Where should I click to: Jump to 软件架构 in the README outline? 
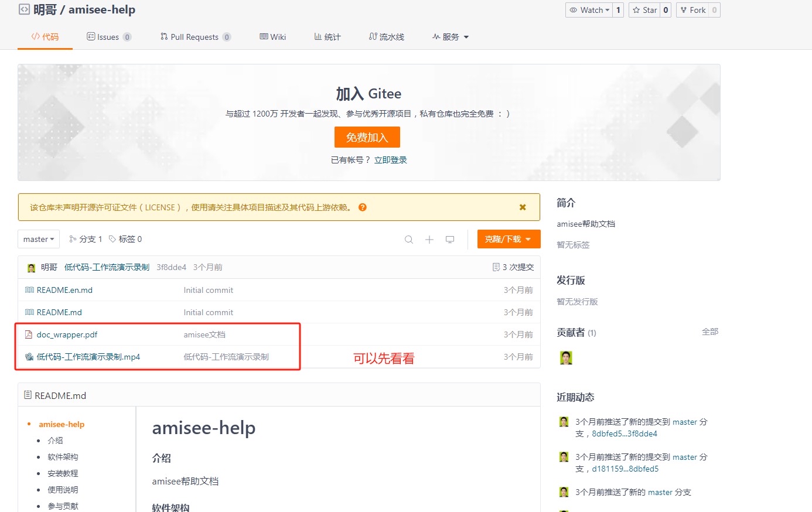tap(63, 457)
